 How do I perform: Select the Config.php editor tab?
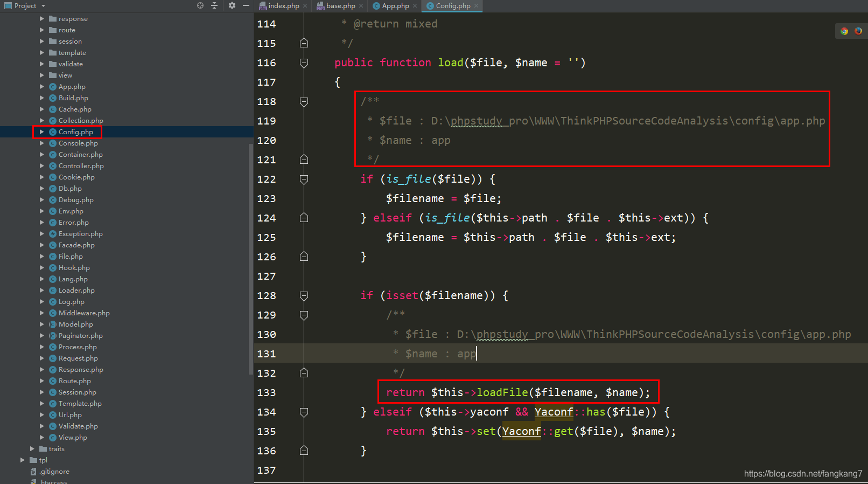pyautogui.click(x=453, y=6)
